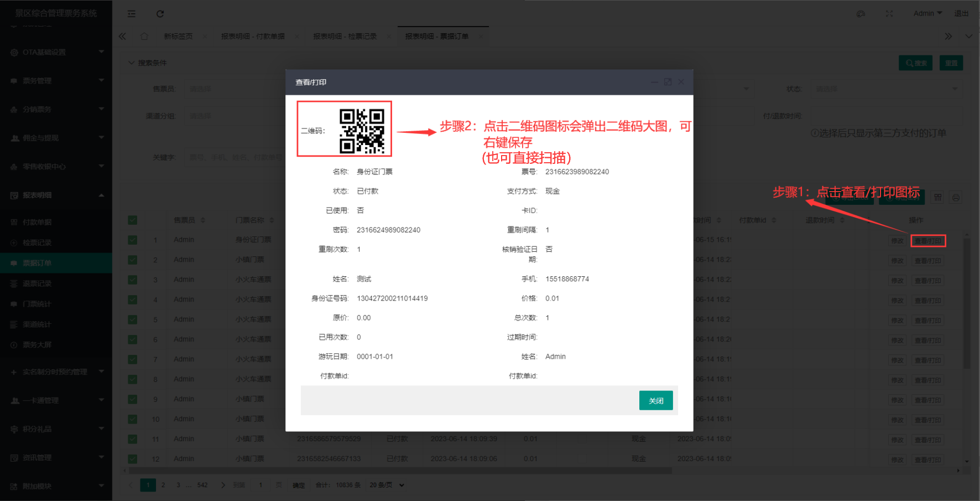Close the 报表明细 - 票据订单 tab

tap(480, 37)
